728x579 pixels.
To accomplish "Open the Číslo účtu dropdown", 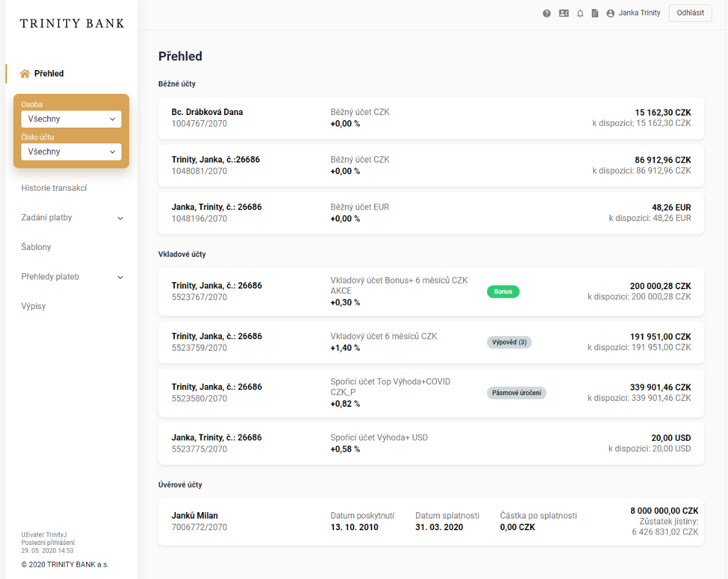I will click(x=71, y=152).
